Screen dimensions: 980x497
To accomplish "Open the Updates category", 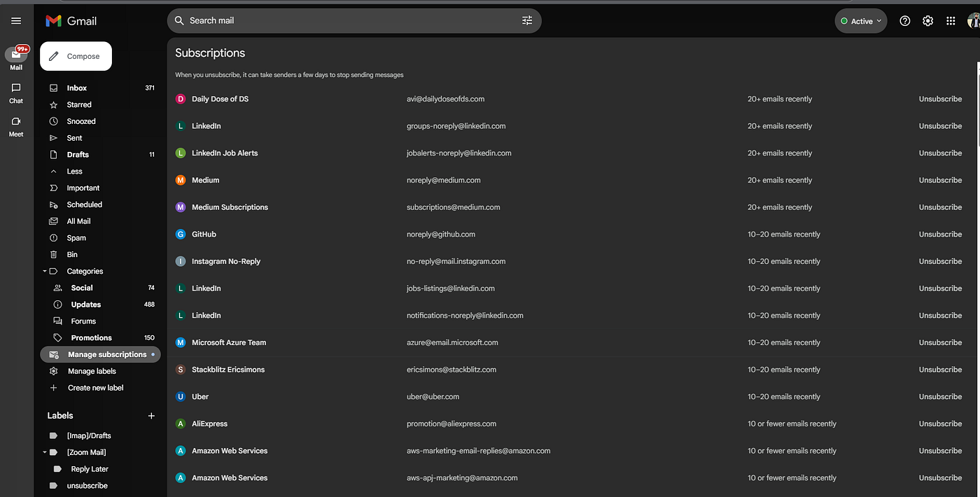I will pos(99,305).
